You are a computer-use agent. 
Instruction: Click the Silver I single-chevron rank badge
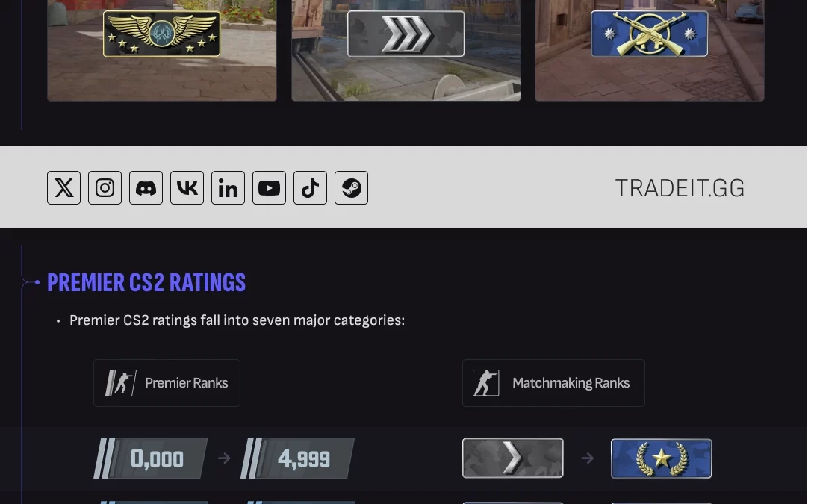pyautogui.click(x=513, y=458)
